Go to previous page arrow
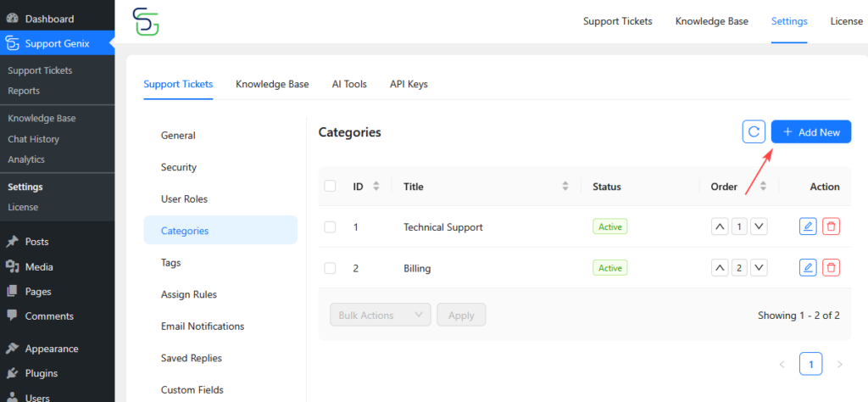Image resolution: width=868 pixels, height=402 pixels. tap(782, 365)
